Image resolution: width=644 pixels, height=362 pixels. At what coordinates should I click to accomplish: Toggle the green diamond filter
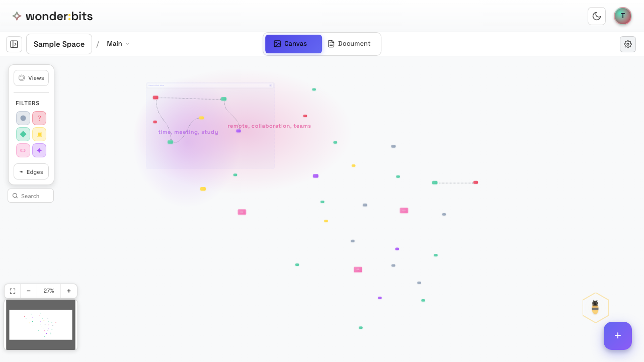pos(23,134)
